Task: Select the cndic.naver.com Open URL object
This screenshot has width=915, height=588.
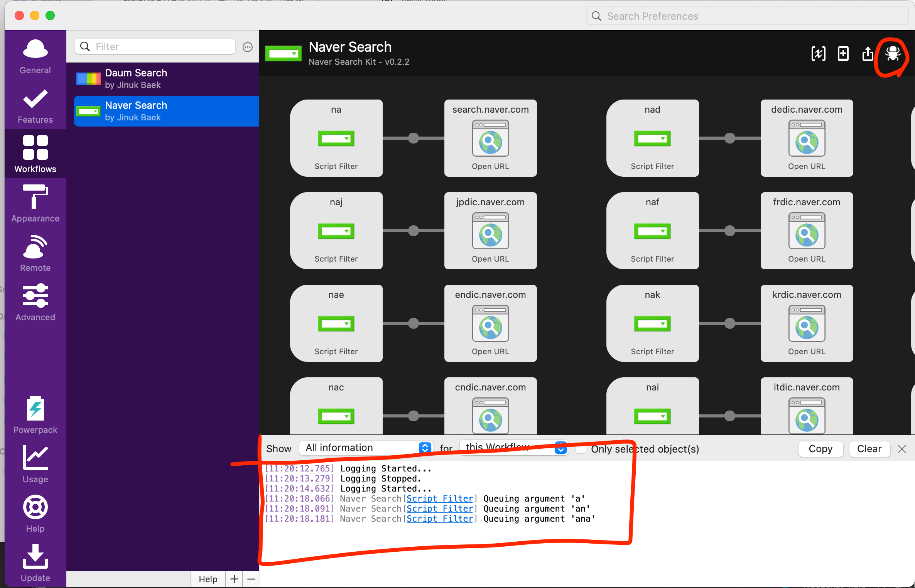Action: (x=491, y=406)
